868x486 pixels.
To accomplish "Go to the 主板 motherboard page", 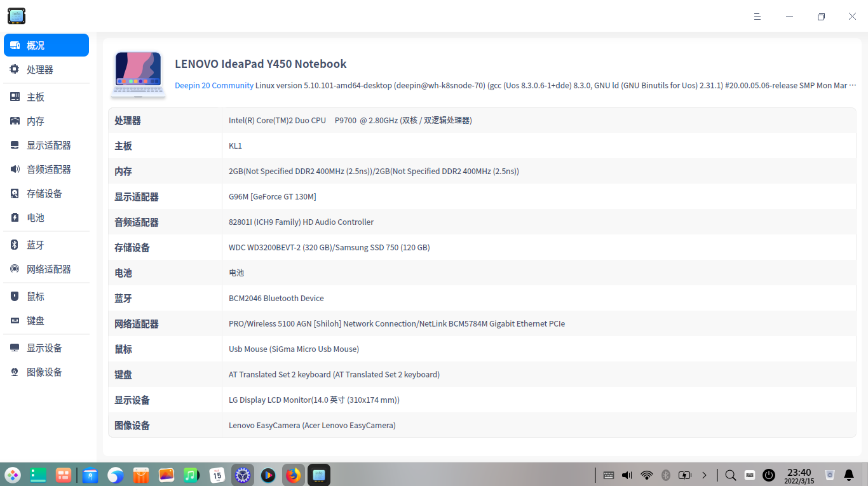I will pyautogui.click(x=46, y=97).
